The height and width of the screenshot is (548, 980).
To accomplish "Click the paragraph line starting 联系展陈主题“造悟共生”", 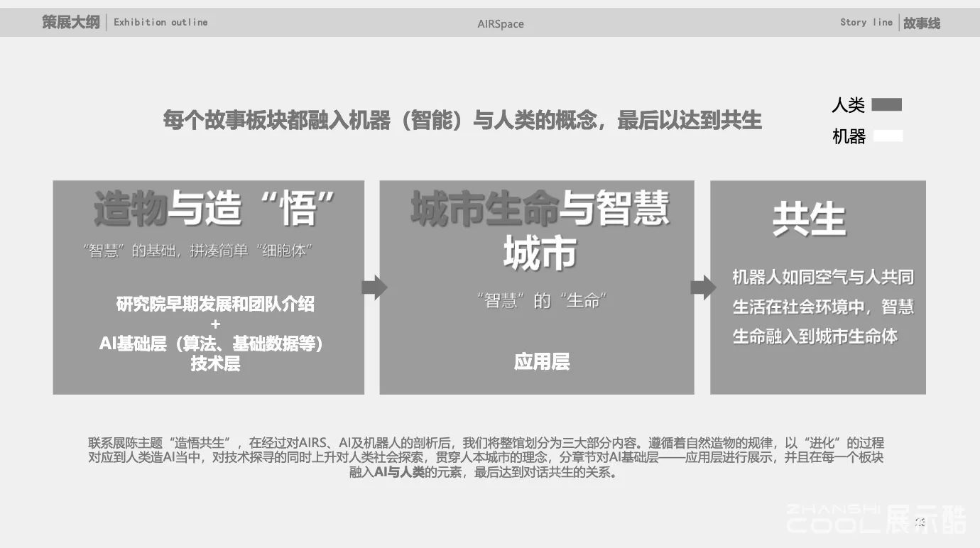I will click(486, 443).
